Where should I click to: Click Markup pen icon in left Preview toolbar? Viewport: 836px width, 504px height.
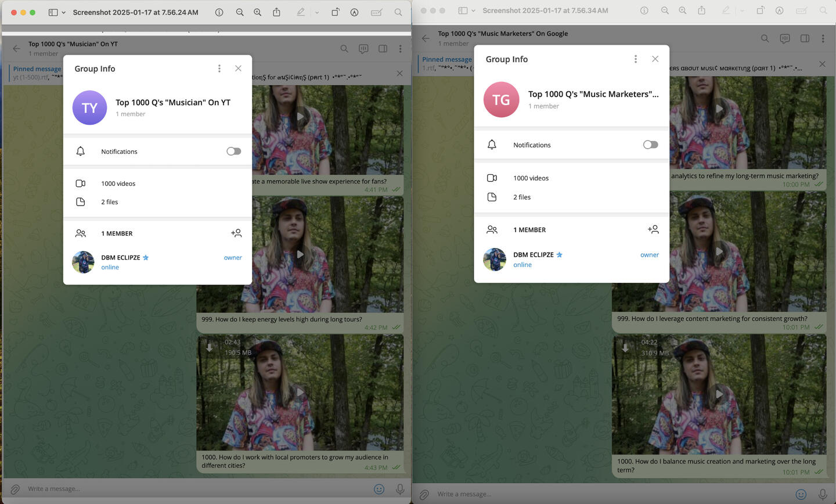pos(301,12)
